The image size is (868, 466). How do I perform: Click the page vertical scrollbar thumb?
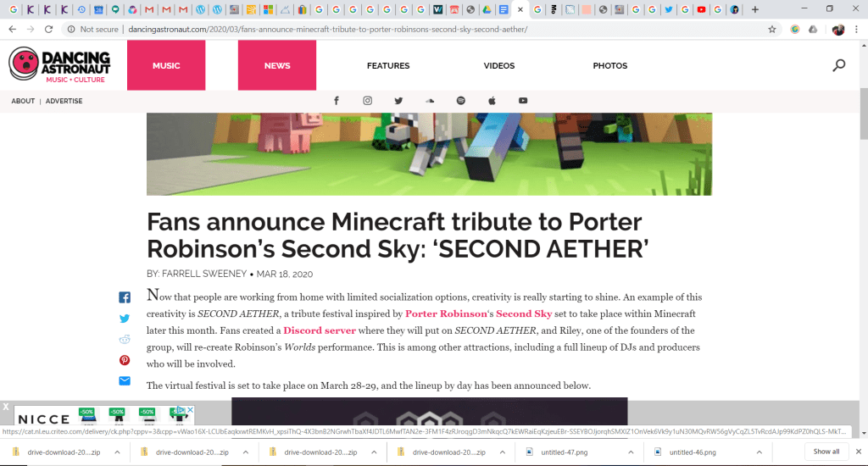pyautogui.click(x=863, y=114)
